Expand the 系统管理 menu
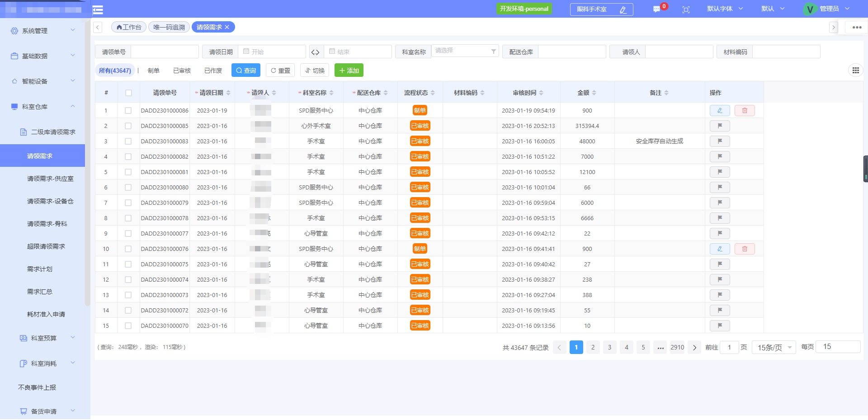This screenshot has height=420, width=868. click(42, 31)
